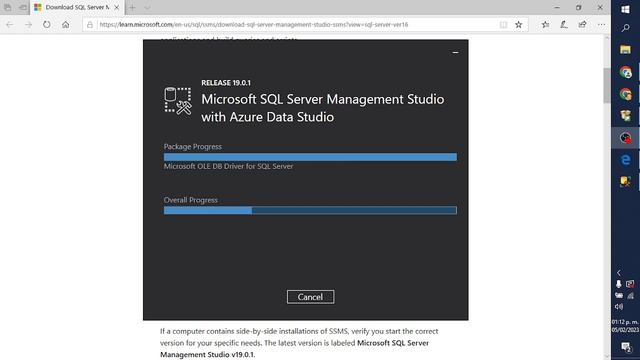The image size is (640, 360).
Task: Open the last pinned taskbar app icon
Action: tap(625, 181)
